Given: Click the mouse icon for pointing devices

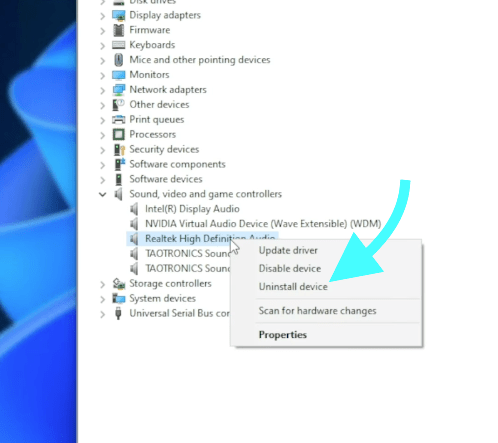Looking at the screenshot, I should click(119, 60).
